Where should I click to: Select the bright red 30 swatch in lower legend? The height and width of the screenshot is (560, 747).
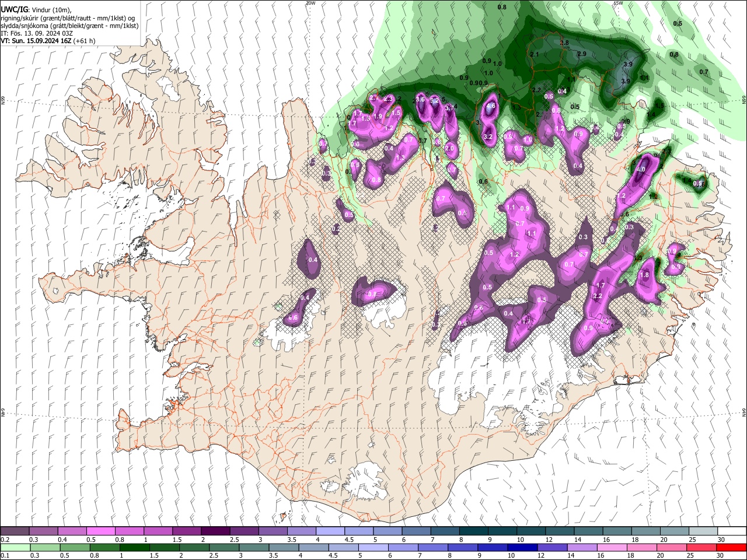point(731,547)
